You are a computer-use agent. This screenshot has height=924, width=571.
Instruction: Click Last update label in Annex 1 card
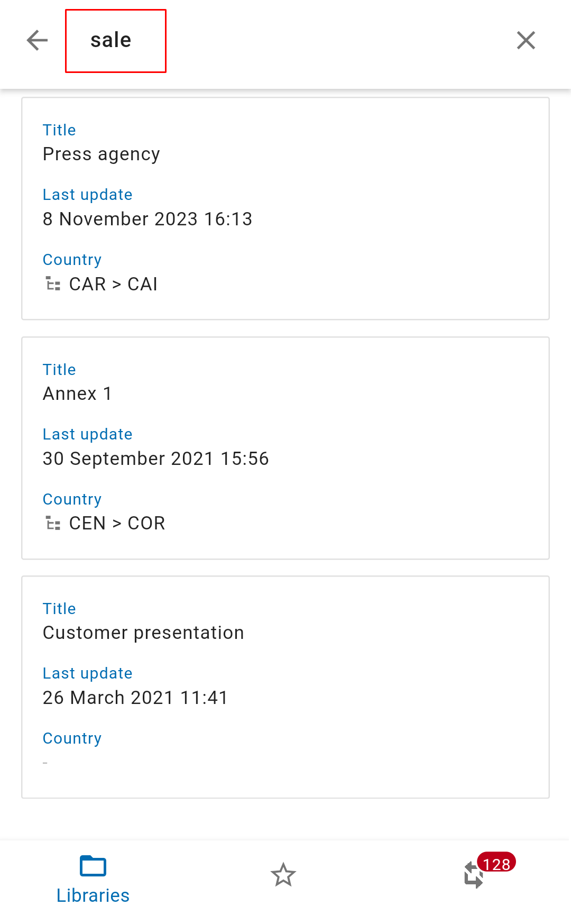[87, 434]
